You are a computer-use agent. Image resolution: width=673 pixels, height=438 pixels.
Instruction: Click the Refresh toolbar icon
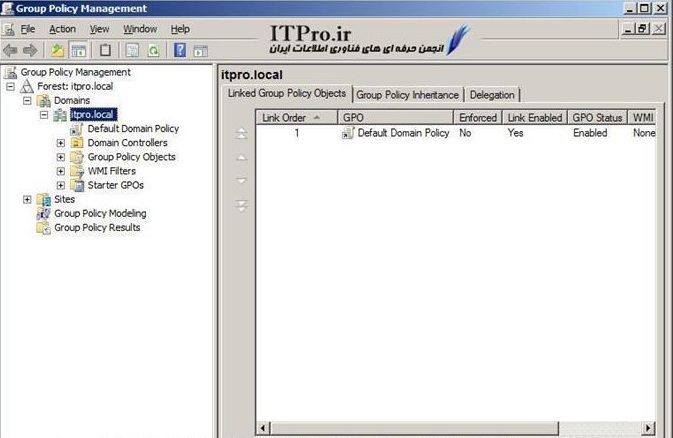[153, 50]
